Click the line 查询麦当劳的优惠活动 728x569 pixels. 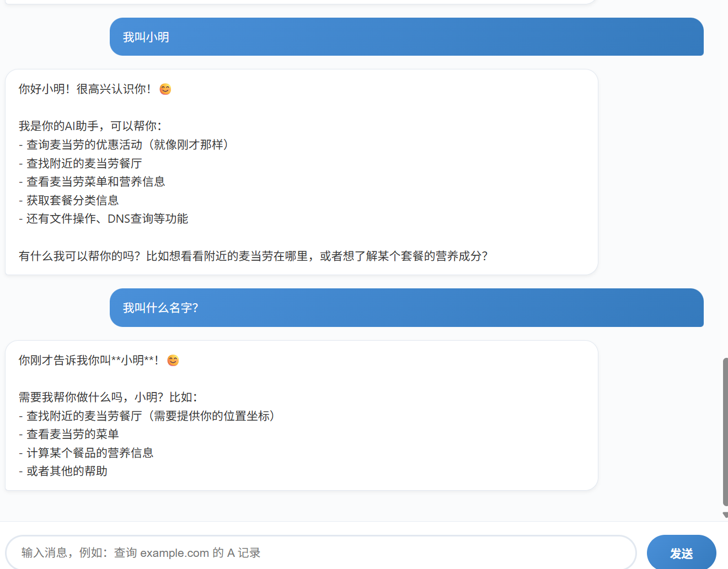pos(124,145)
